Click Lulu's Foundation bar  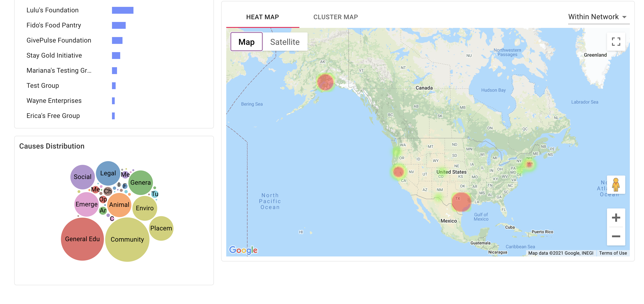tap(122, 10)
